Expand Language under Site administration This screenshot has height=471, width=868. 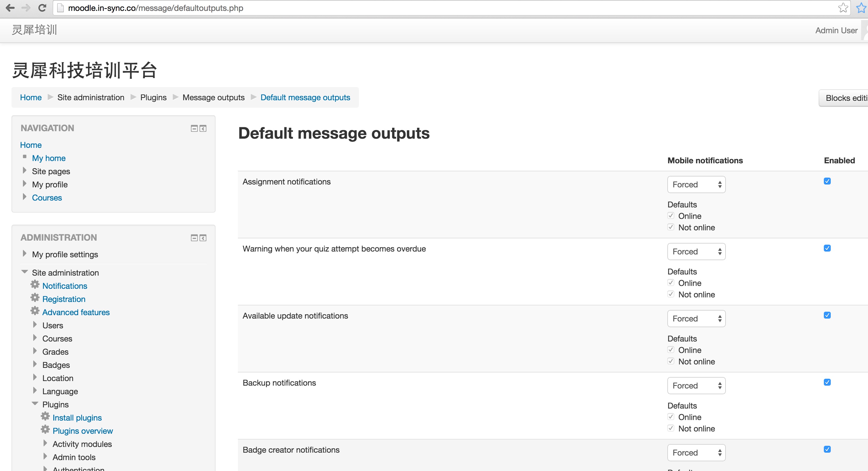[x=35, y=390]
